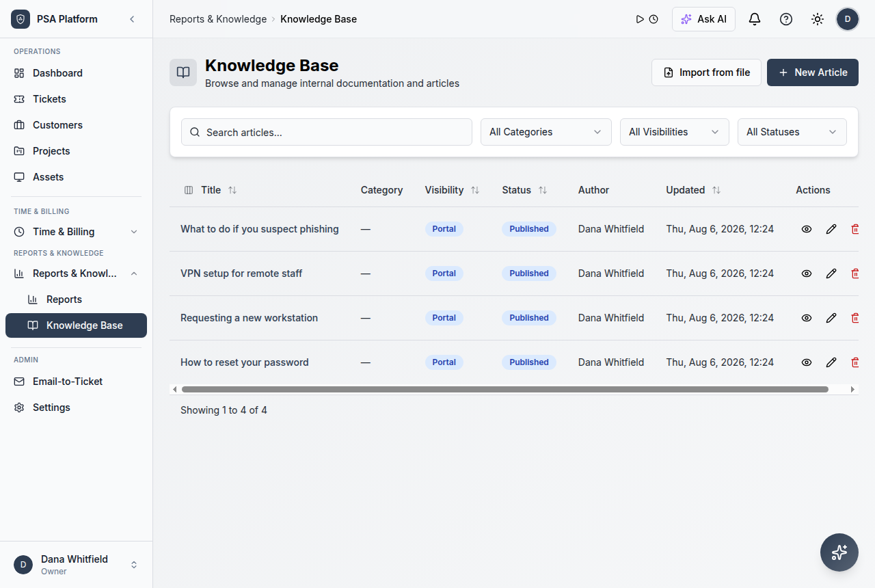Start timer with the play-clock icon
This screenshot has height=588, width=875.
(x=647, y=19)
